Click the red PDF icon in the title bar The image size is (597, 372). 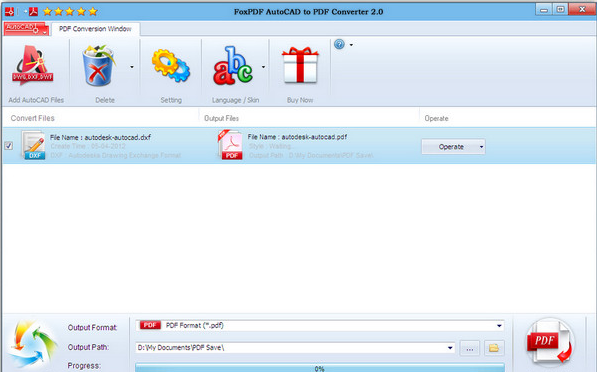coord(33,11)
